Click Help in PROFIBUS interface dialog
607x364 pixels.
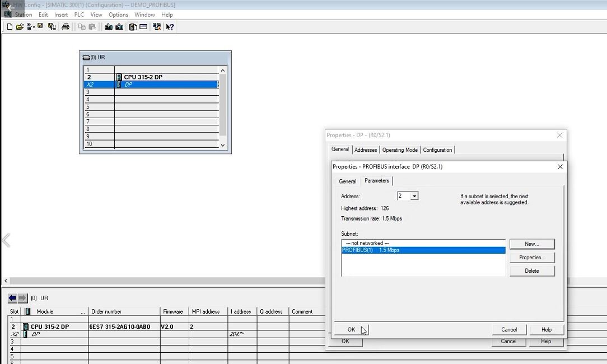(547, 329)
